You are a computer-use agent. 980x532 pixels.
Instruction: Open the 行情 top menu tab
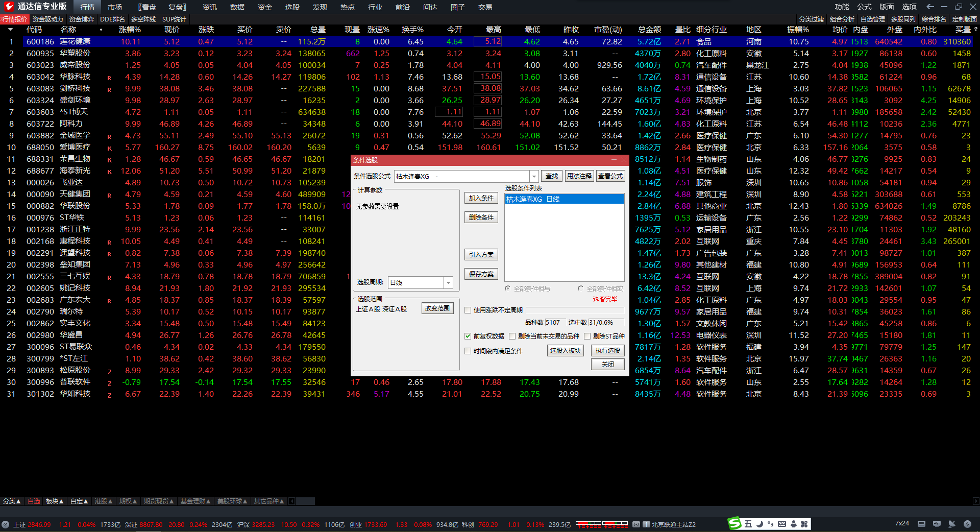87,7
